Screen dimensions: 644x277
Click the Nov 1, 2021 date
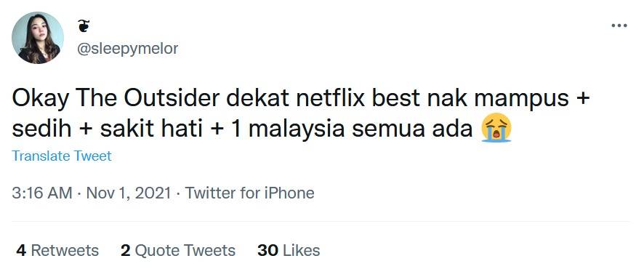[128, 193]
